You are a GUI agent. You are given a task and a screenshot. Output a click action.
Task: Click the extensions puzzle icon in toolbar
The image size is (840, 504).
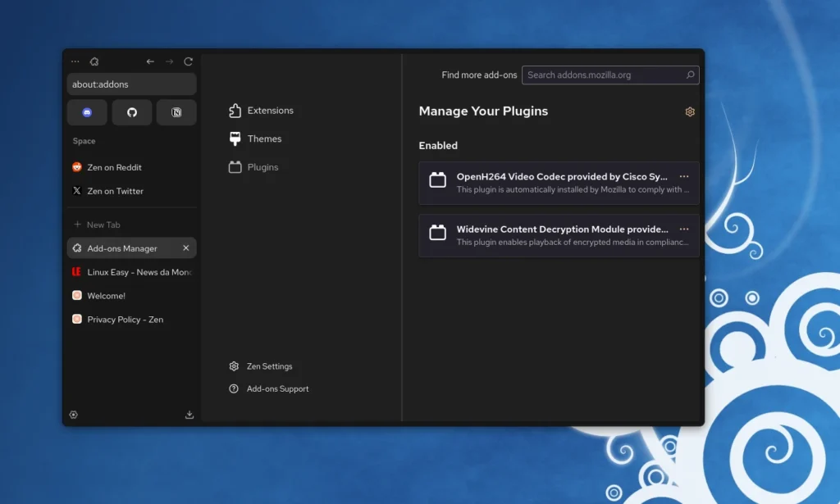[94, 61]
